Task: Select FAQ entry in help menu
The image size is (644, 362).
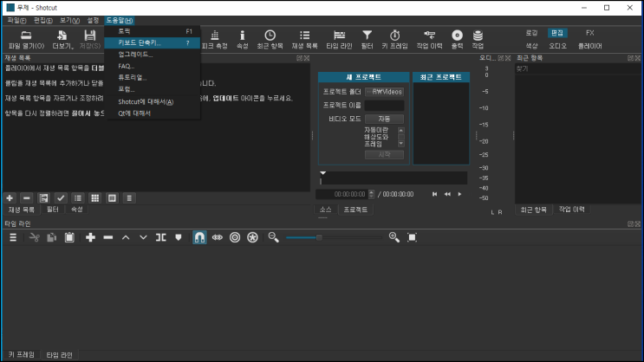Action: pos(153,66)
